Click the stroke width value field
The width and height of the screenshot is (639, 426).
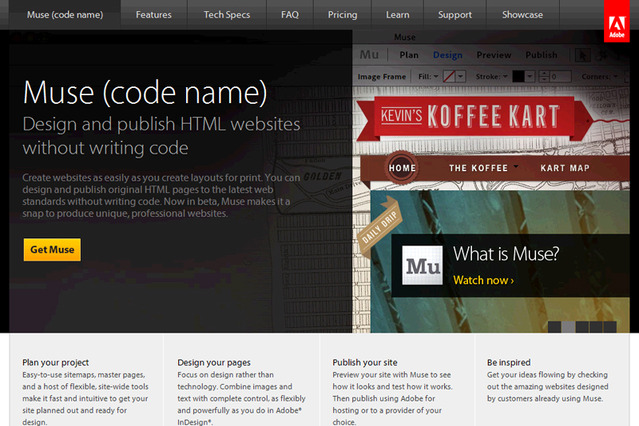coord(560,76)
